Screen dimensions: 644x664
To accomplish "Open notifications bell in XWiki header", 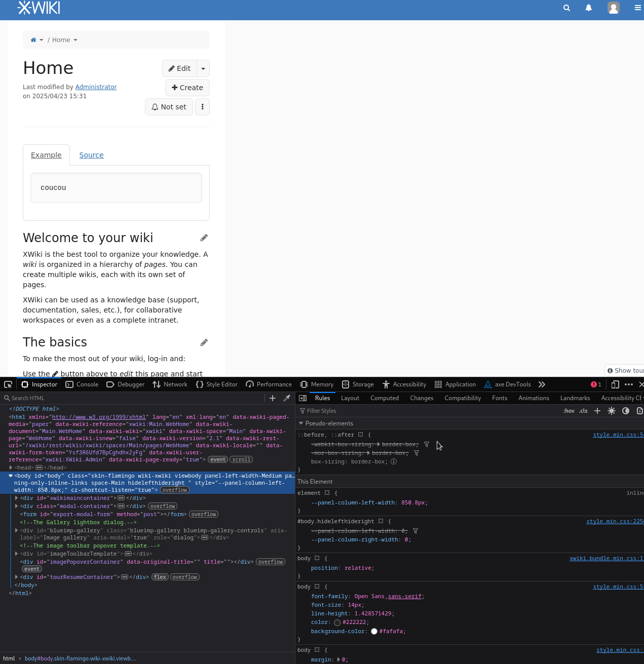I will tap(589, 8).
